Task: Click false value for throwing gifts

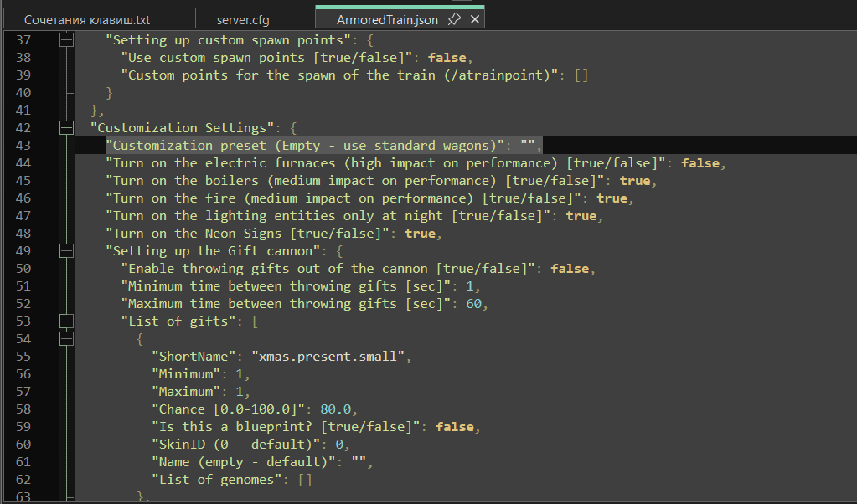Action: 570,269
